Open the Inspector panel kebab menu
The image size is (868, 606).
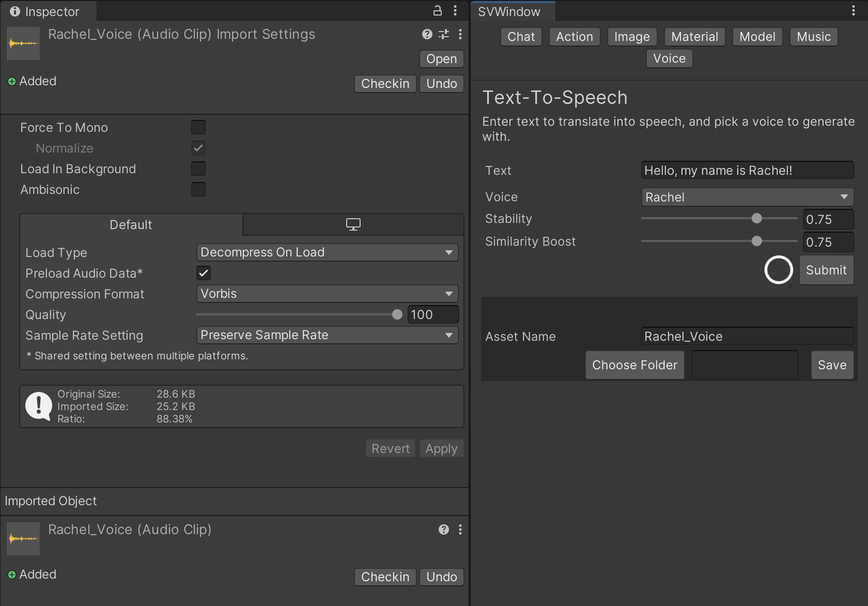(455, 10)
